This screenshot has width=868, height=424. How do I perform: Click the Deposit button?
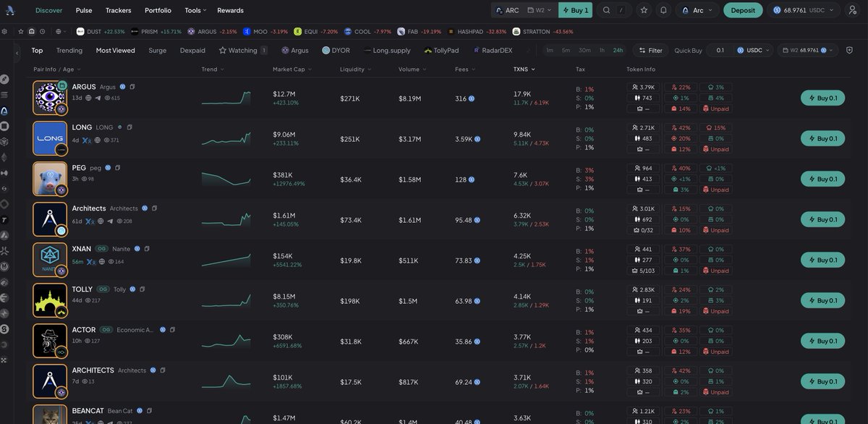coord(742,10)
